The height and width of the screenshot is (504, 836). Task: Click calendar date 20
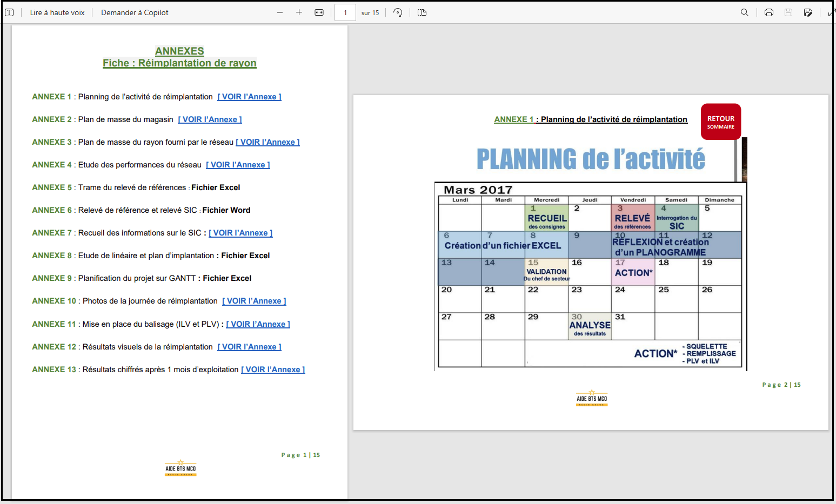click(x=446, y=290)
